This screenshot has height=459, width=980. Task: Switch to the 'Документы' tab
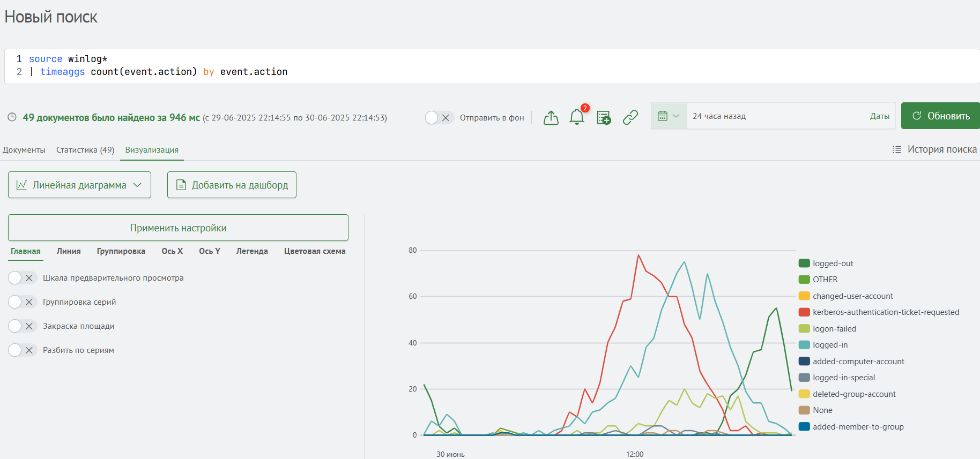click(24, 150)
